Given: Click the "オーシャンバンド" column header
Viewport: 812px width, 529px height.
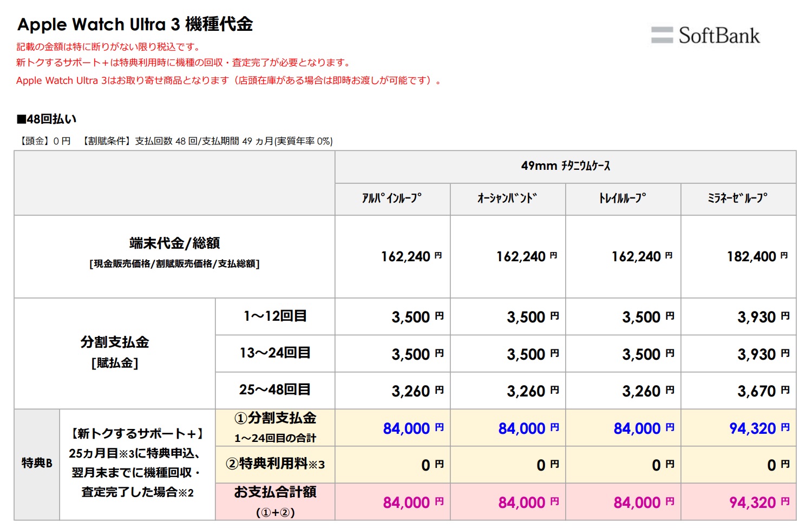Looking at the screenshot, I should (508, 199).
